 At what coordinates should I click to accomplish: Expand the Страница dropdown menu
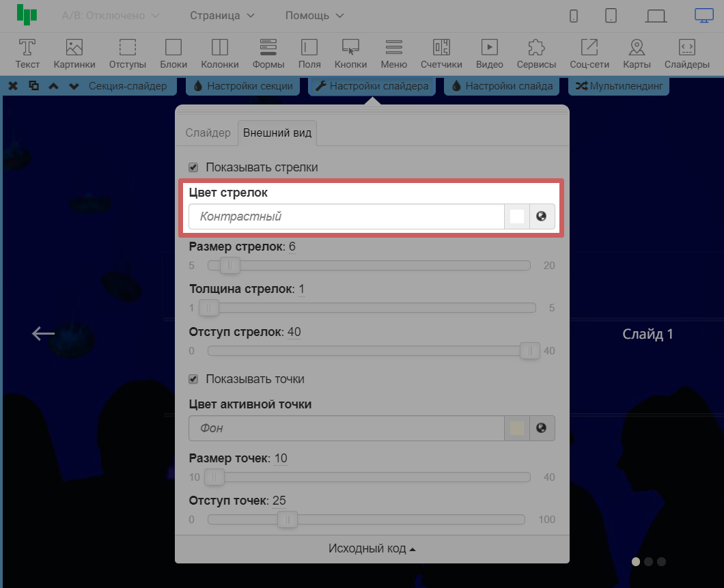pos(222,16)
